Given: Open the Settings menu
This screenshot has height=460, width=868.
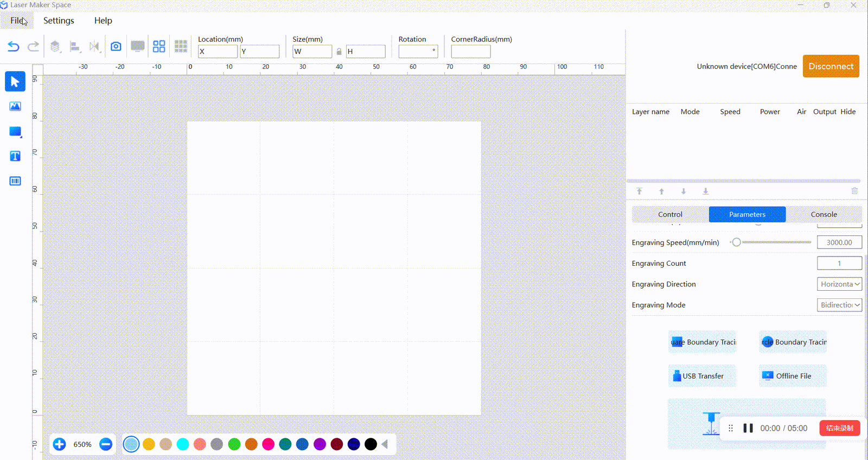Looking at the screenshot, I should click(59, 21).
